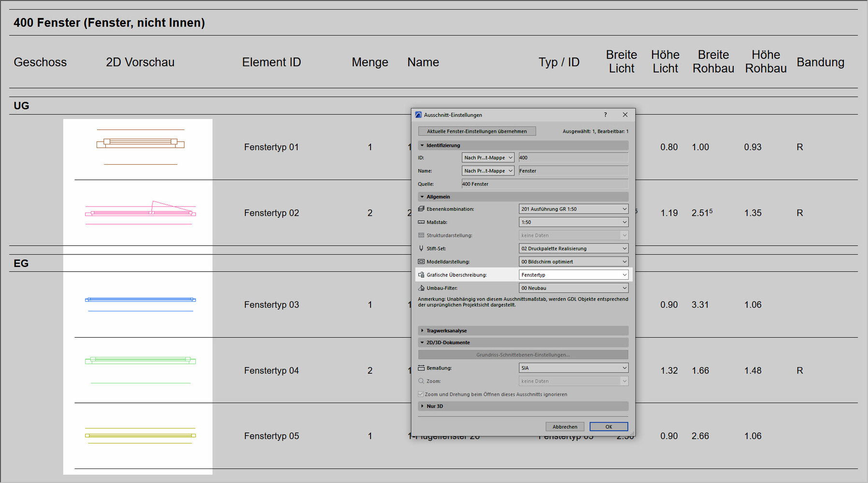Click the EG storey group row
The image size is (868, 483).
(x=433, y=263)
